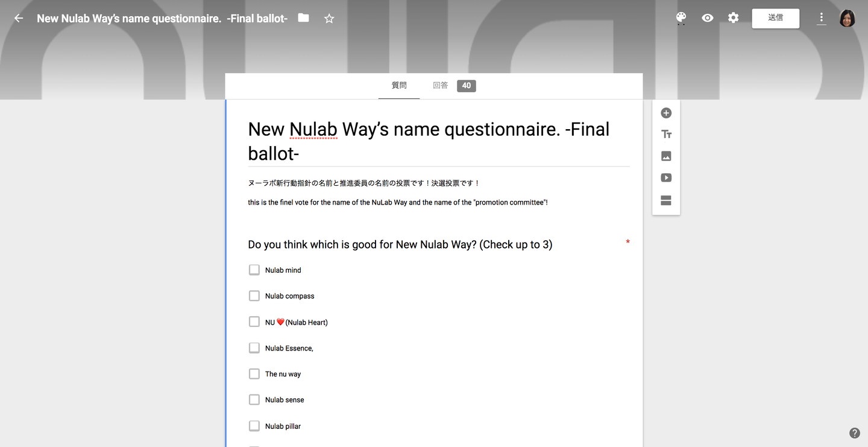Open the three-dot more options menu
Screen dimensions: 868x447
click(x=822, y=18)
